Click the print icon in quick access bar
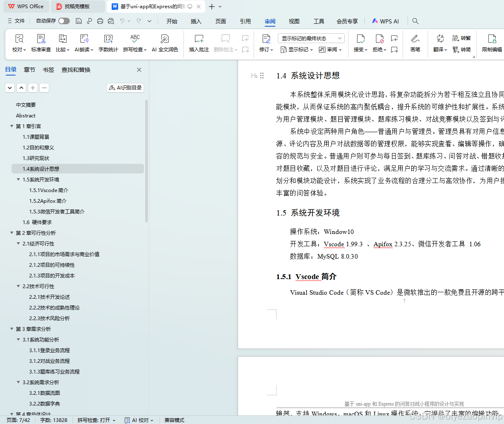This screenshot has width=504, height=424. point(100,21)
